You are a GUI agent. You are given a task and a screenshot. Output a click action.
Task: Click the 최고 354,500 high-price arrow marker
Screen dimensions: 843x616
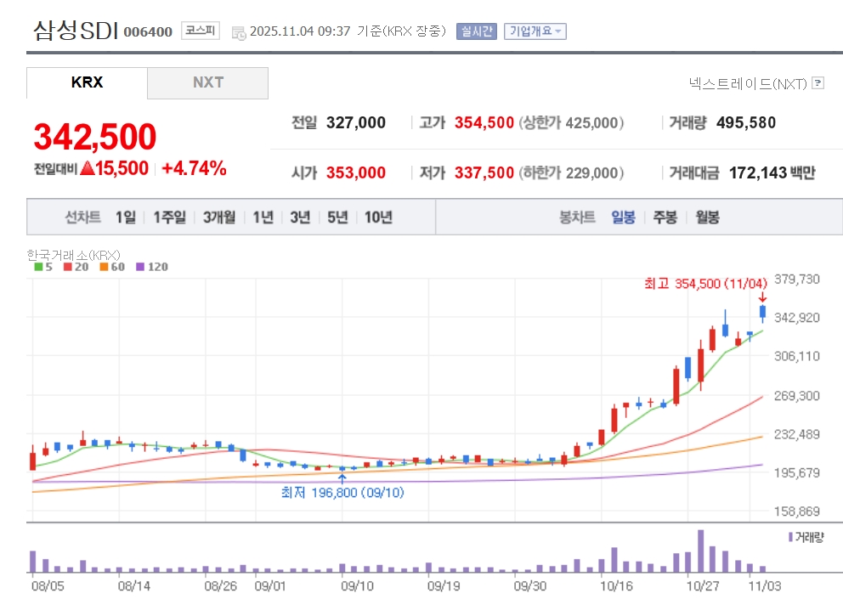pyautogui.click(x=762, y=297)
